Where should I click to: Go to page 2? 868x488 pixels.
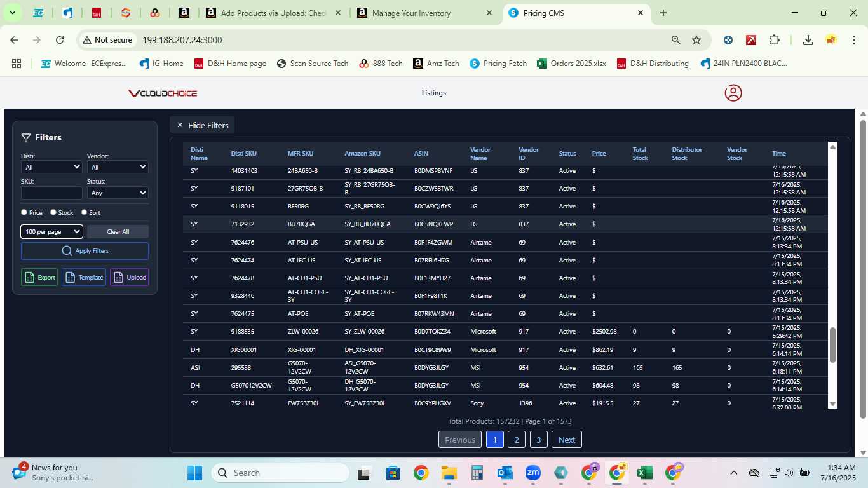(x=517, y=440)
